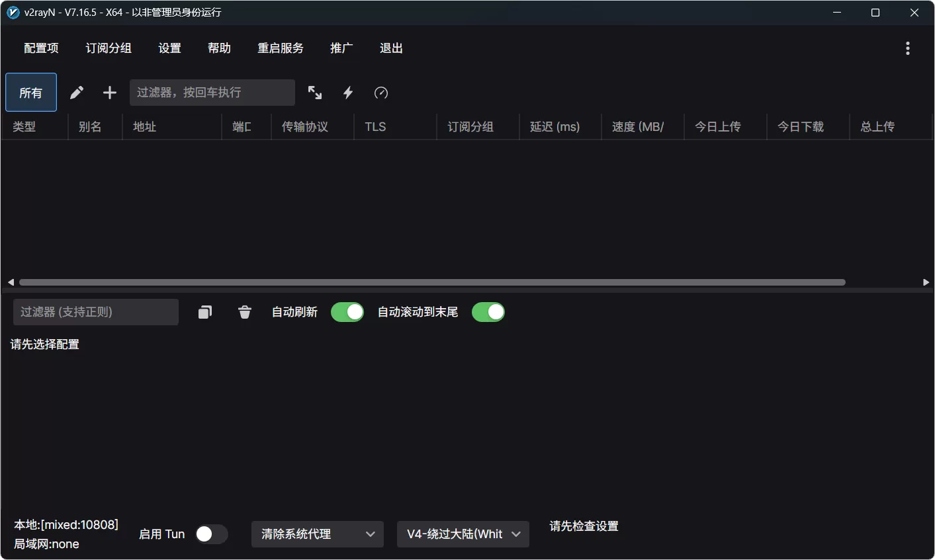The width and height of the screenshot is (935, 560).
Task: Enable the Tun mode switch
Action: [212, 534]
